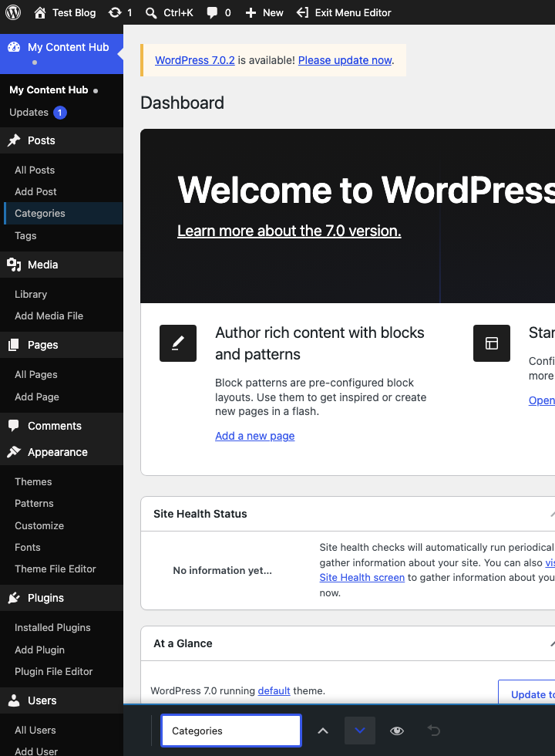This screenshot has height=756, width=555.
Task: Open the Site Health screen link
Action: [362, 578]
